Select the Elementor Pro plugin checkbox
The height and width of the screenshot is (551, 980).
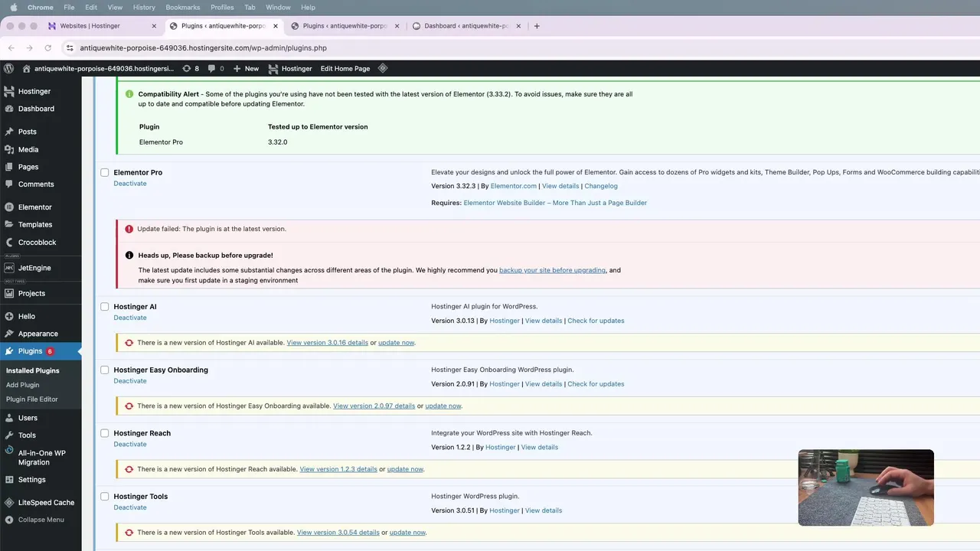pos(105,172)
